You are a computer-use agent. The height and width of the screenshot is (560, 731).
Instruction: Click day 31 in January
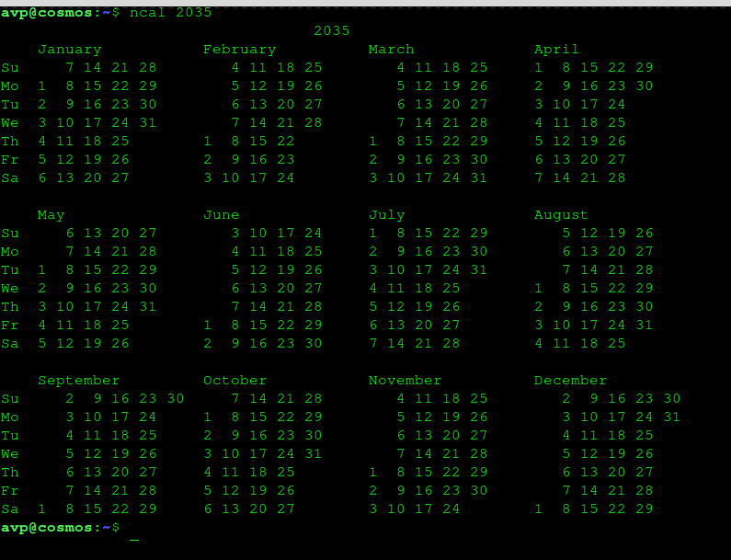[148, 122]
